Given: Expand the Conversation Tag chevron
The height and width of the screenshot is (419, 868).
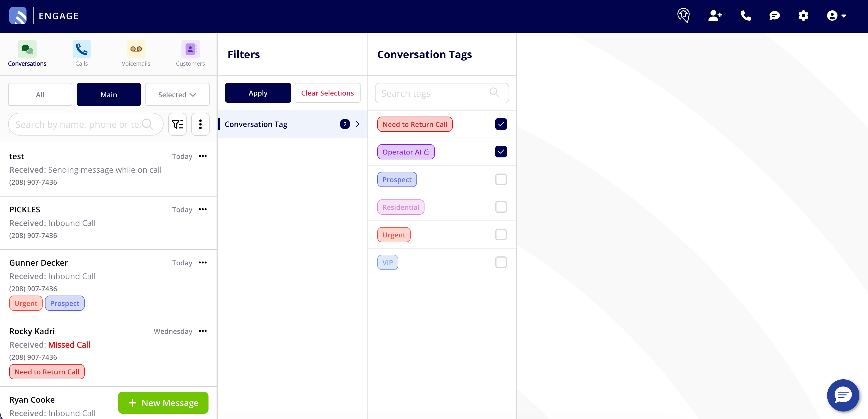Looking at the screenshot, I should click(357, 124).
